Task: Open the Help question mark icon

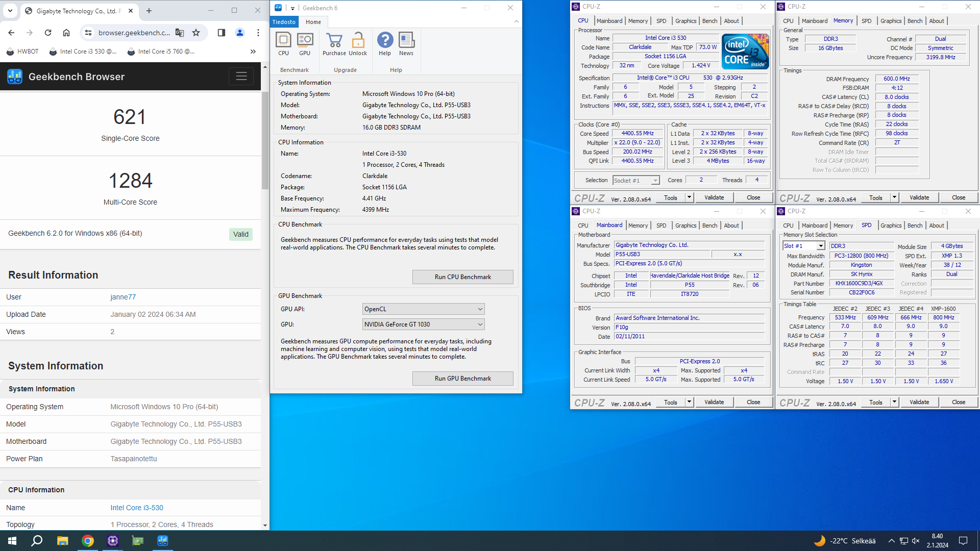Action: (x=385, y=44)
